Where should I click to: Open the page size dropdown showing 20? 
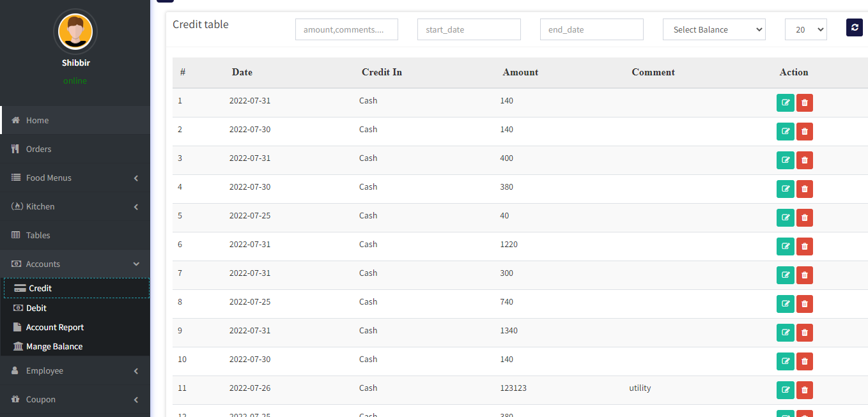point(806,29)
